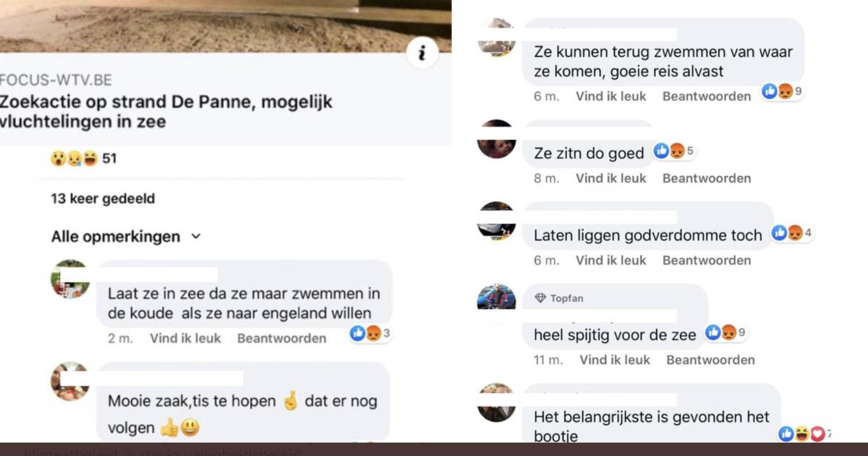Click the avatar beside 'Mooie zaak' comment

pos(70,381)
